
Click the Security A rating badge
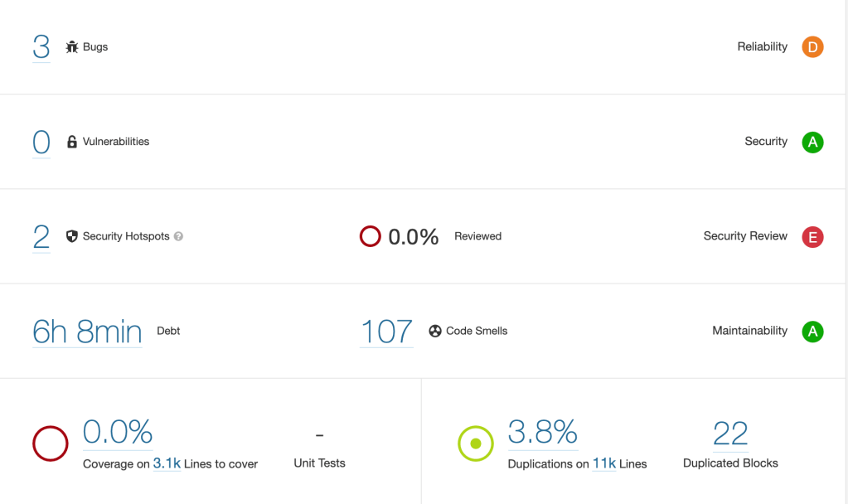812,142
